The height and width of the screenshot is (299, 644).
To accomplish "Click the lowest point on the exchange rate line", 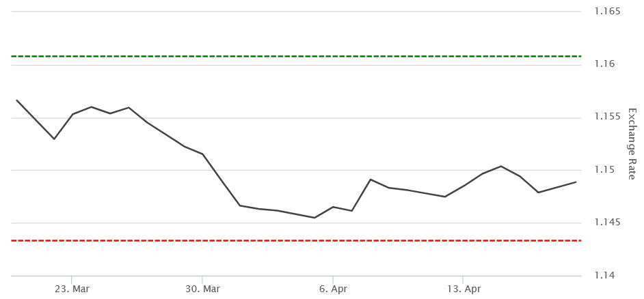I will point(314,218).
